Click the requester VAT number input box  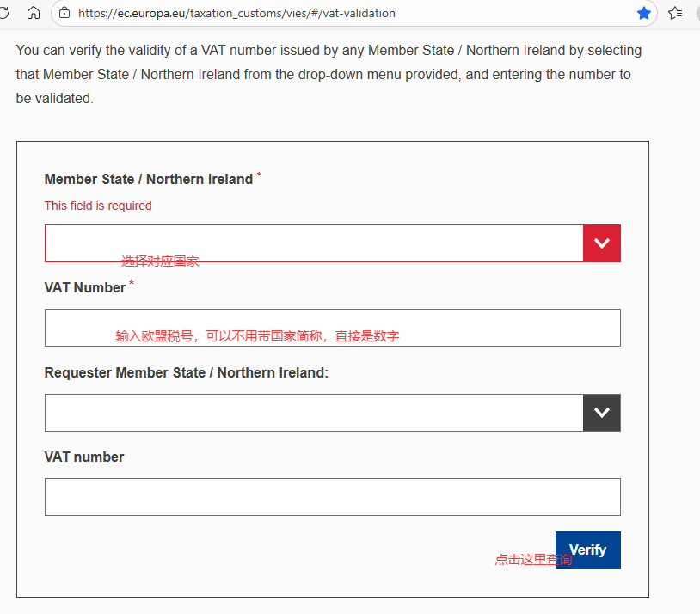pyautogui.click(x=332, y=497)
